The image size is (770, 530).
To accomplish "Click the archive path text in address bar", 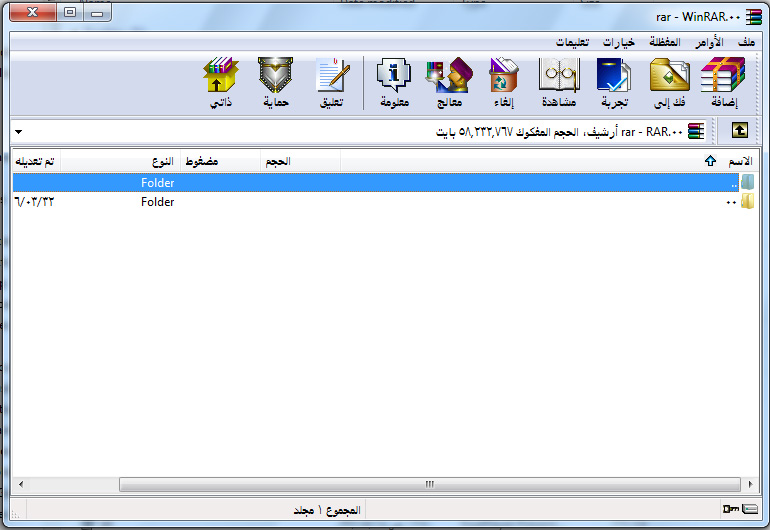I will pos(559,132).
